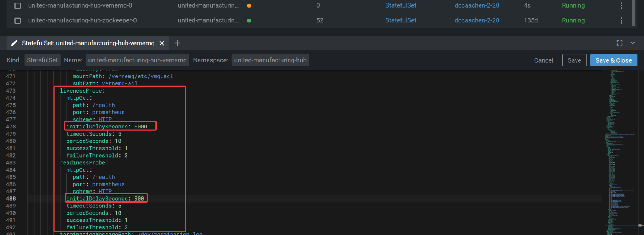This screenshot has height=235, width=644.
Task: Select checkbox for united-manufacturing-hub-vernemq-0
Action: 18,6
